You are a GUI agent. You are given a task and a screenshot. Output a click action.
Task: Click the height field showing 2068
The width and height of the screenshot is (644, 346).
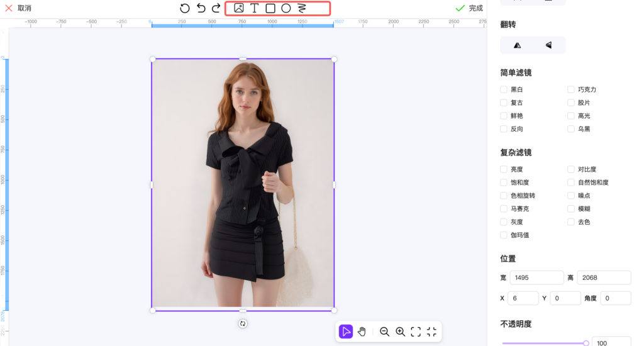[604, 278]
